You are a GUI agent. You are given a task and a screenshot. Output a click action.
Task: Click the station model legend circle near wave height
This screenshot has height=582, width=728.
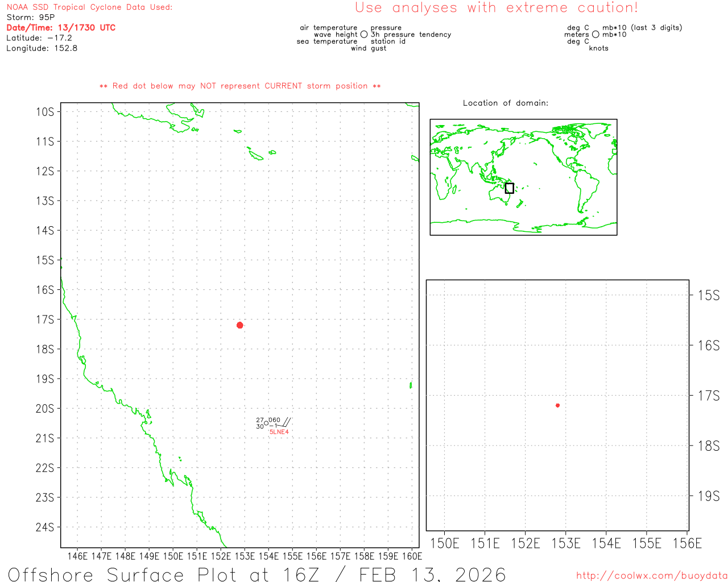[x=364, y=35]
